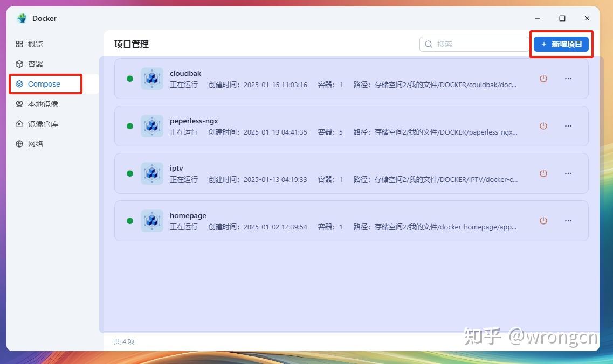Click the 新增项目 add project button

pos(561,44)
